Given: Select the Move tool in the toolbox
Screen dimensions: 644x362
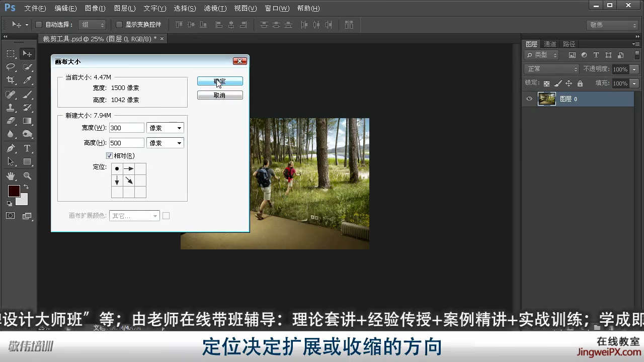Looking at the screenshot, I should [27, 54].
